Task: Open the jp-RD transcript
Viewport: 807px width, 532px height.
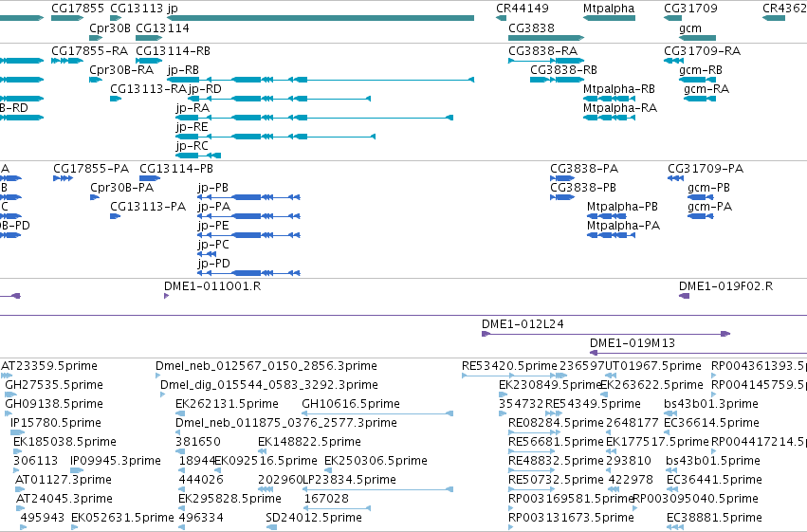Action: [279, 99]
